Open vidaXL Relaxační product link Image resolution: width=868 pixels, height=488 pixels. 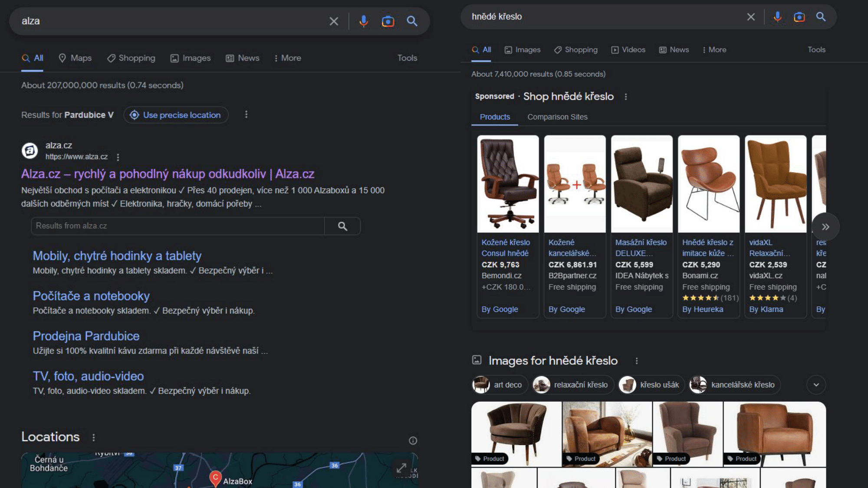pyautogui.click(x=769, y=248)
